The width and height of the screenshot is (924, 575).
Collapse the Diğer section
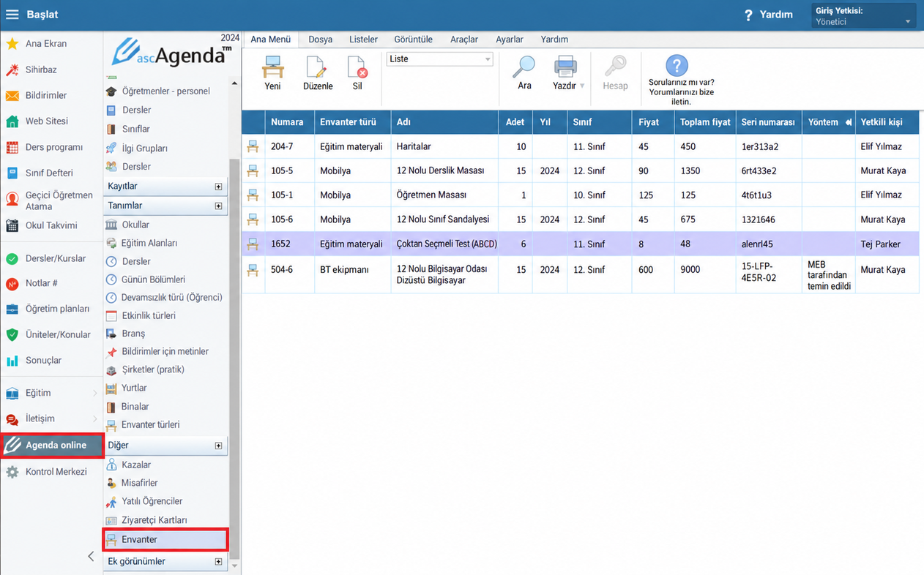[x=218, y=446]
